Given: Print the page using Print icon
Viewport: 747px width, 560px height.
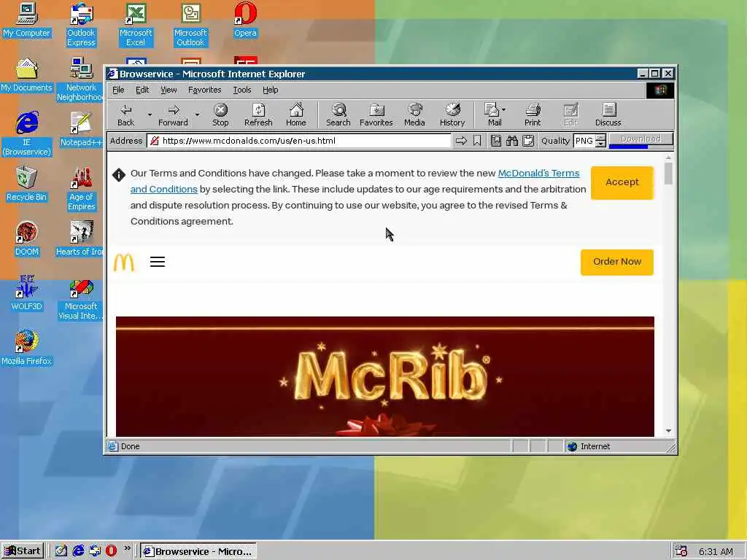Looking at the screenshot, I should (x=533, y=115).
